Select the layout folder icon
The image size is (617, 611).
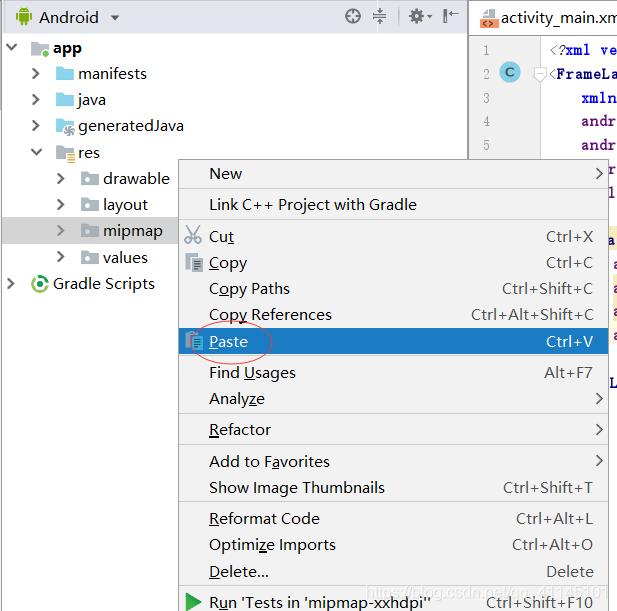[90, 205]
